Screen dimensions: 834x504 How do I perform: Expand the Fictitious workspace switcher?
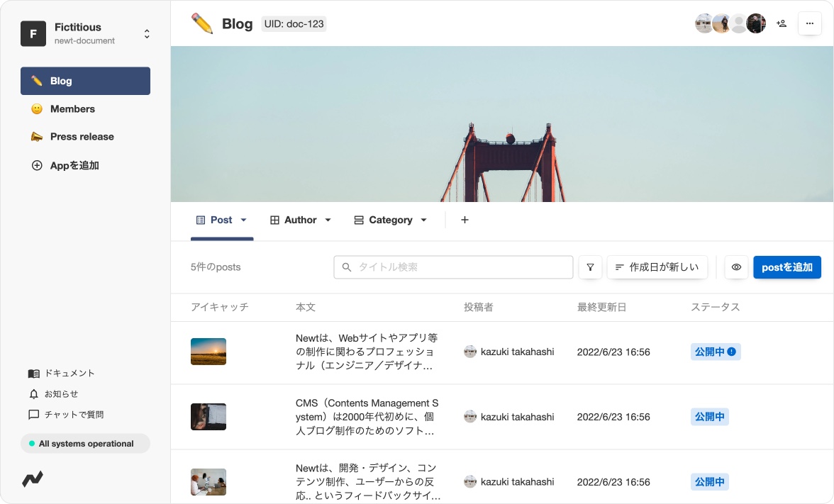(x=147, y=33)
